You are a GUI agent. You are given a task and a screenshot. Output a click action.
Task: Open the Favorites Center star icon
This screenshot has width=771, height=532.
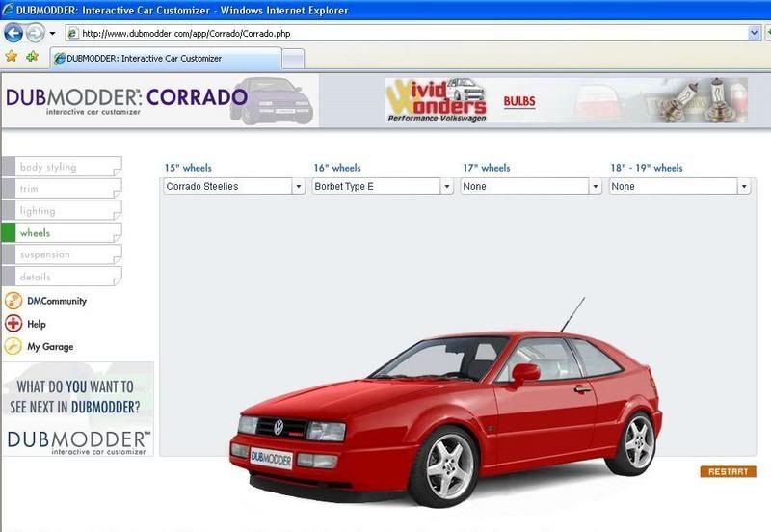(x=12, y=57)
